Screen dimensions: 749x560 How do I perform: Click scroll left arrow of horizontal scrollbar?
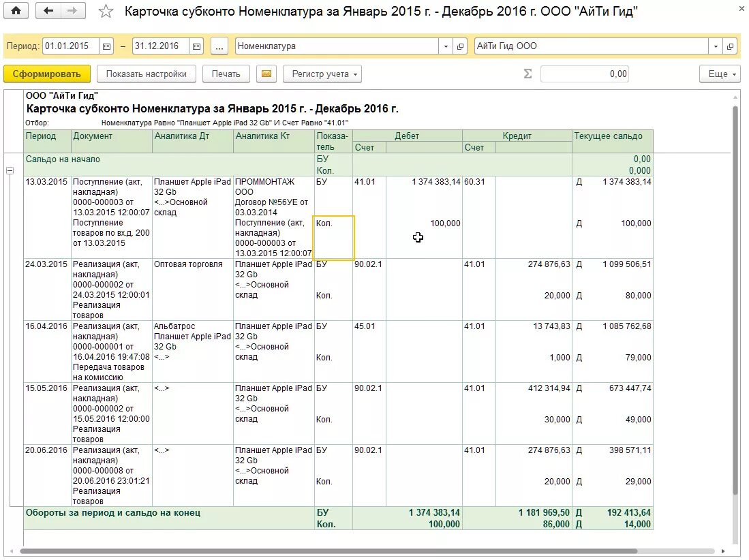[x=12, y=551]
